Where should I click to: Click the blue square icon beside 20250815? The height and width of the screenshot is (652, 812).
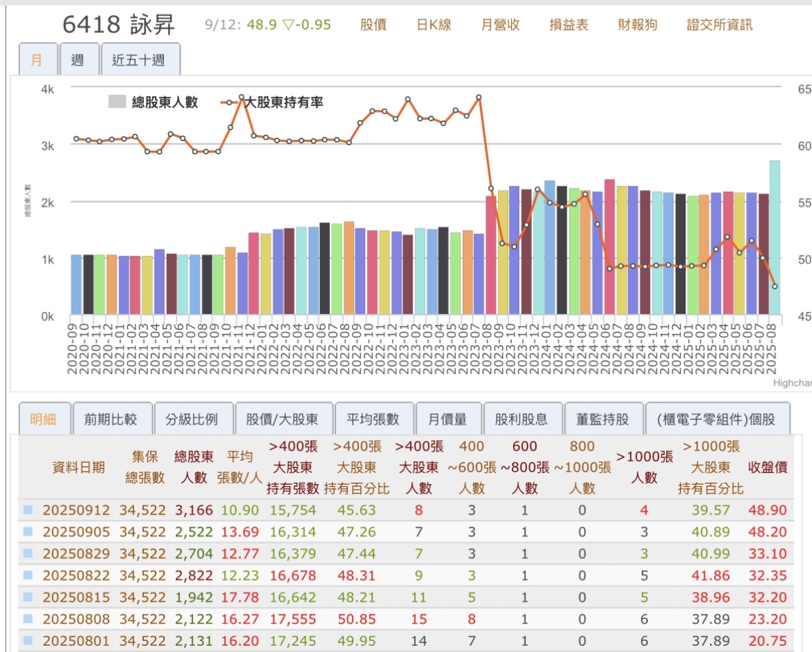tap(28, 598)
